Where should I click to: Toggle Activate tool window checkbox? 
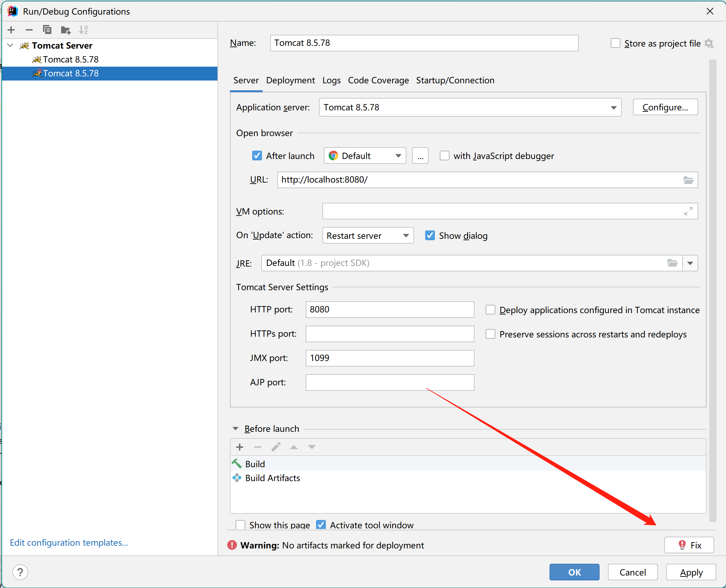click(321, 525)
